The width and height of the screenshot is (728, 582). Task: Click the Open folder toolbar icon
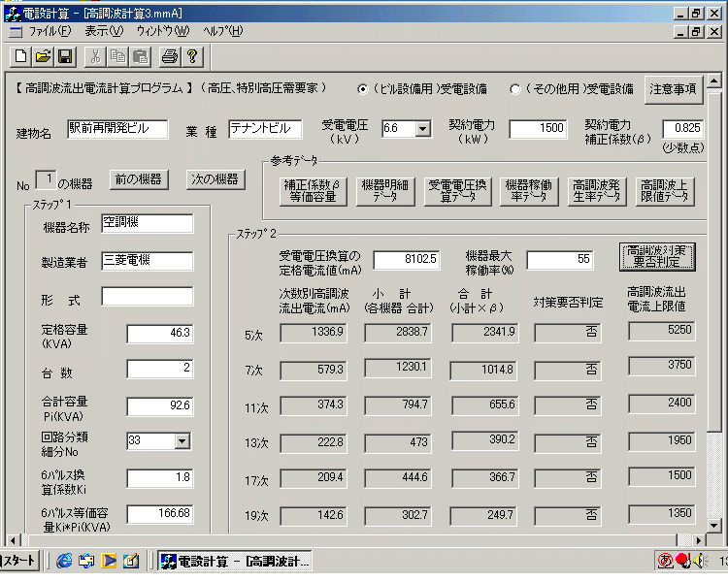tap(44, 57)
